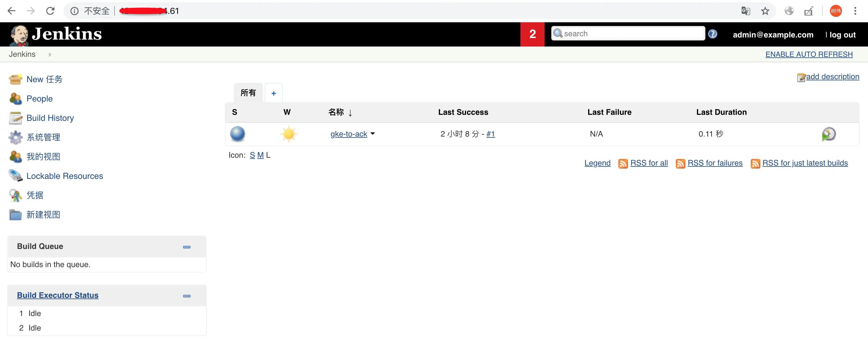Viewport: 868px width, 339px height.
Task: Collapse the Build Queue panel
Action: (186, 247)
